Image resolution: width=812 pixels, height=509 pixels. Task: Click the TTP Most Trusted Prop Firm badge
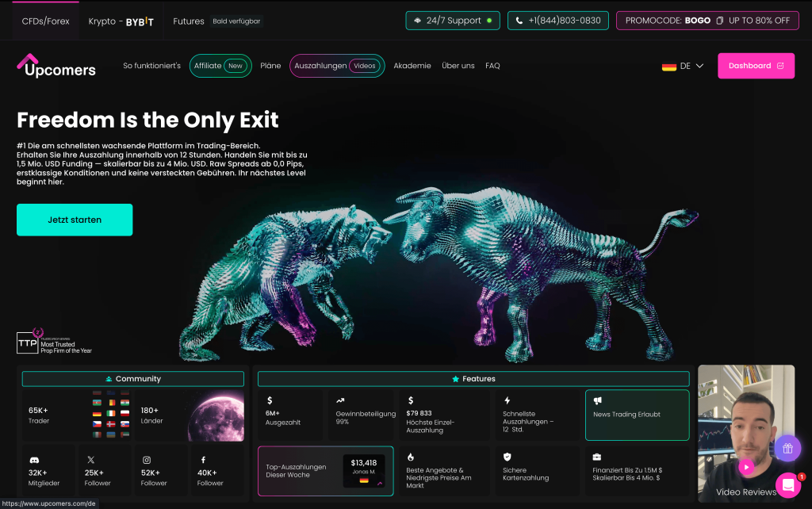55,342
